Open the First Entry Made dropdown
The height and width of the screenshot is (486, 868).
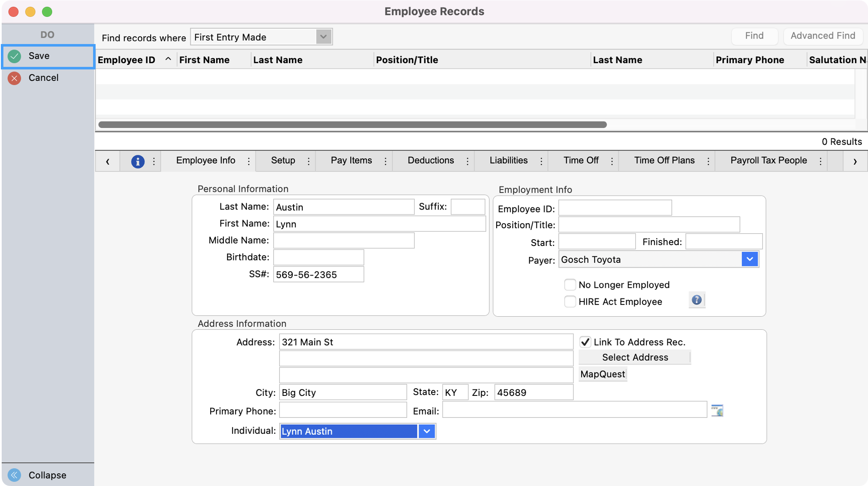pos(323,37)
